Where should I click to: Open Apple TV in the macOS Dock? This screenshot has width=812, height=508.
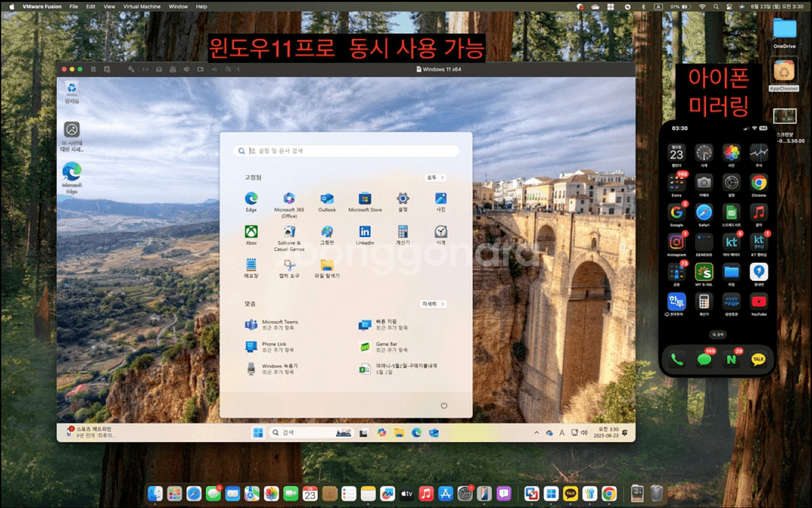[x=407, y=494]
